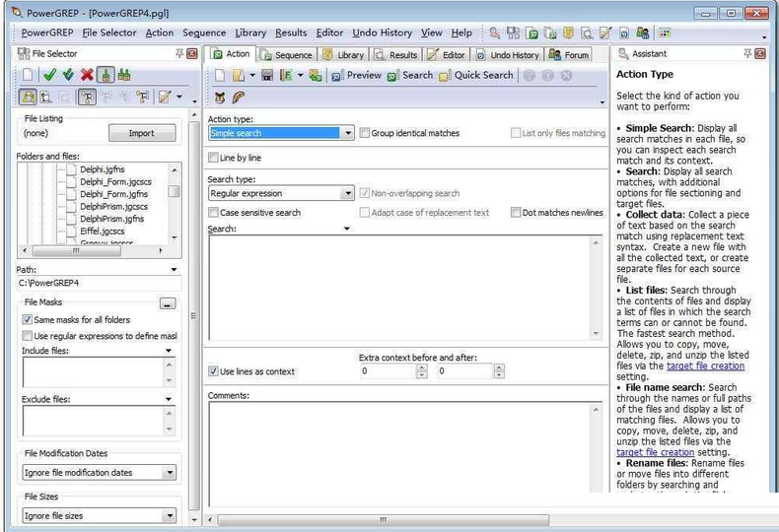Screen dimensions: 779x532
Task: Enable Group identical matches checkbox
Action: [x=365, y=133]
